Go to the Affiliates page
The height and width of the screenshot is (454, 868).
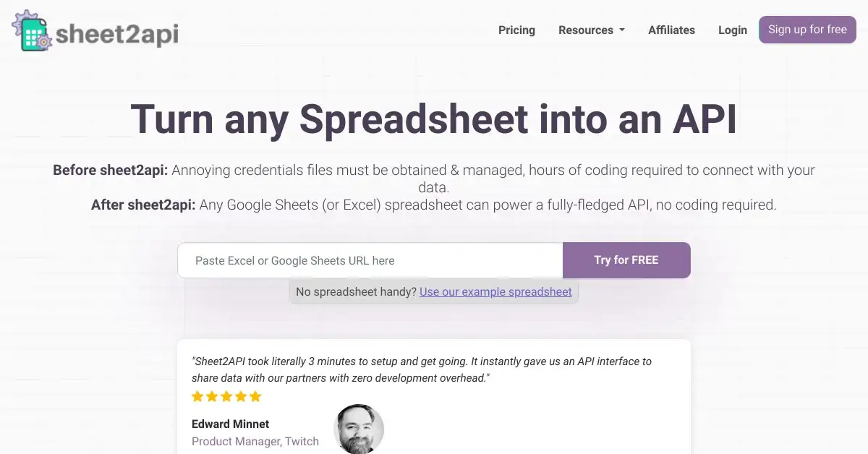671,30
